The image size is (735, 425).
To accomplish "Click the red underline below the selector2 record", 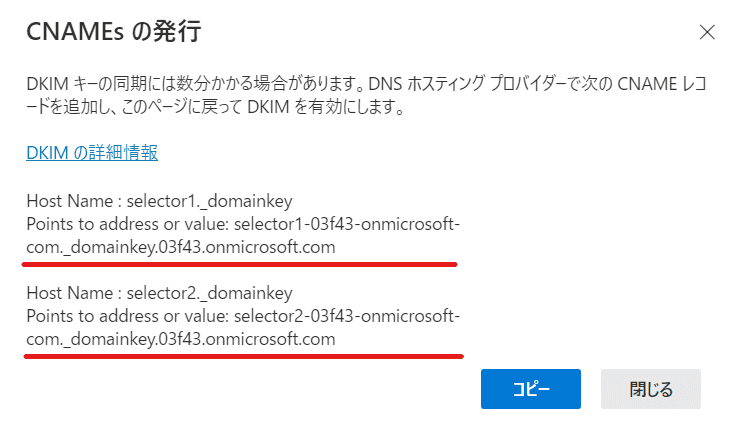I will 240,355.
